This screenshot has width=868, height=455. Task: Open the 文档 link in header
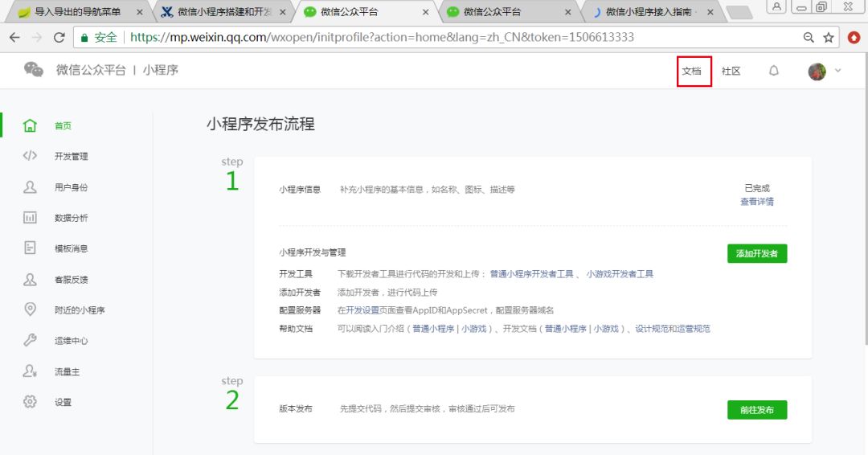pos(692,71)
